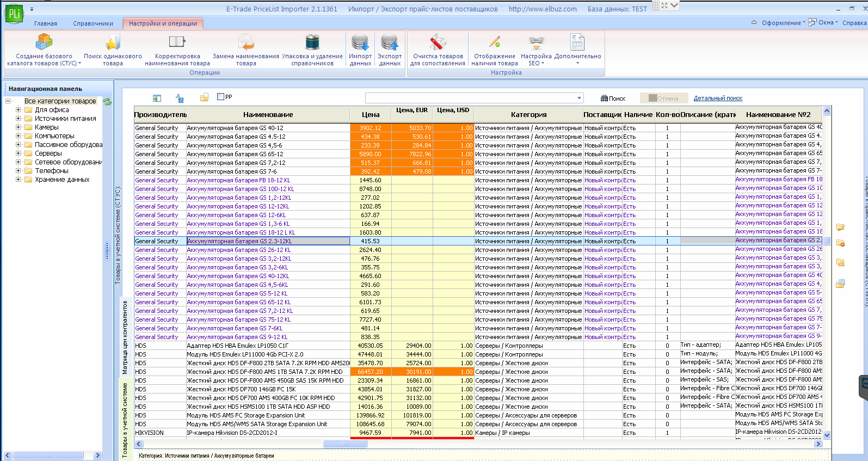Click the third orange side icon
Viewport: 868px width, 461px height.
(840, 262)
